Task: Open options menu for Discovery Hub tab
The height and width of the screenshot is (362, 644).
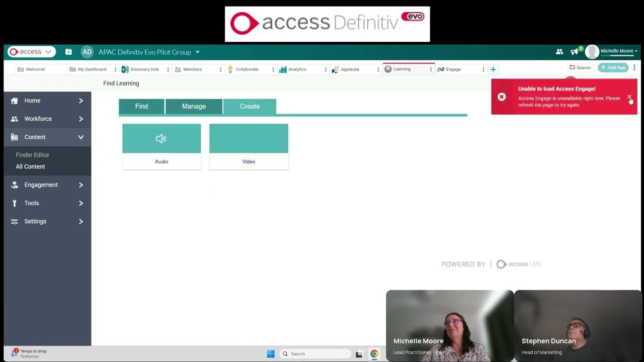Action: click(168, 69)
